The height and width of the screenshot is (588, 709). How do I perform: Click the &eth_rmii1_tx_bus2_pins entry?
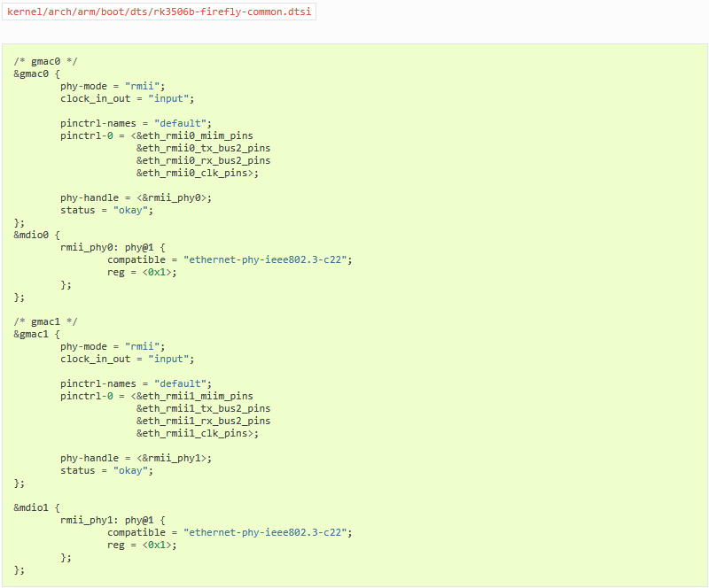point(204,408)
